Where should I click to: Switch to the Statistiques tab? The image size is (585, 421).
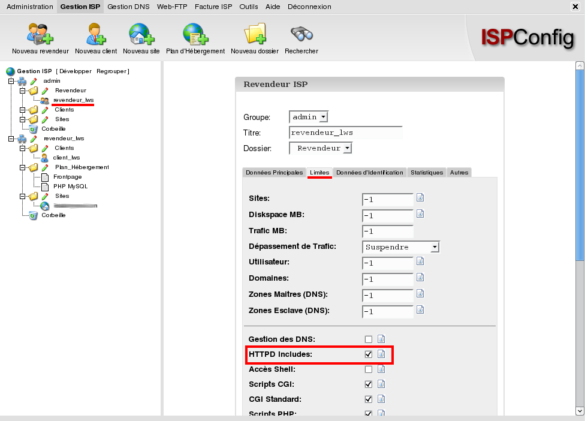(427, 172)
